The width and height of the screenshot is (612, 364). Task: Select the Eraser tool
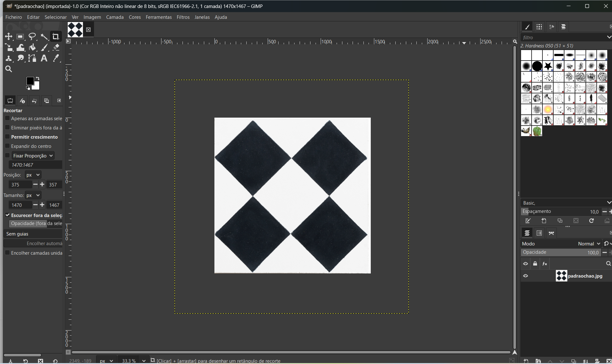click(56, 48)
